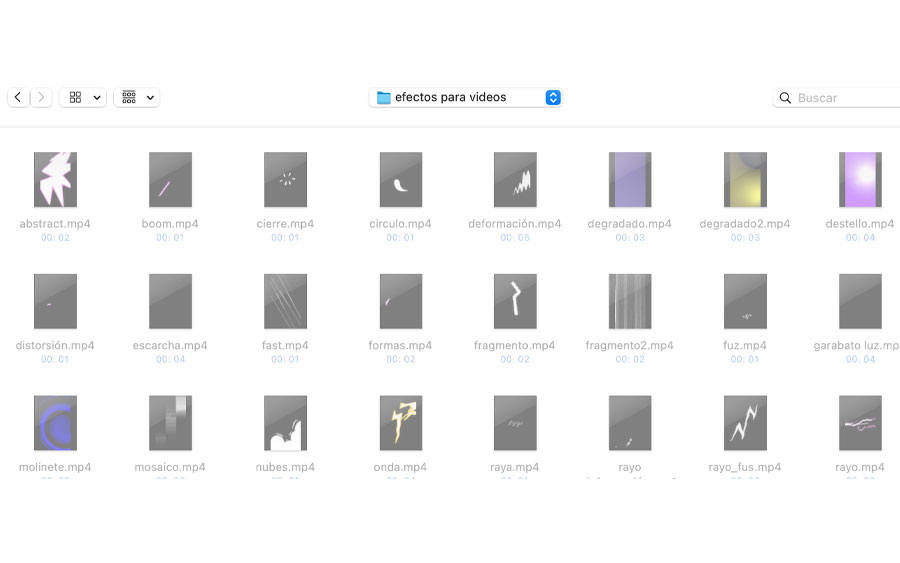Click the forward navigation arrow
This screenshot has width=900, height=563.
pyautogui.click(x=41, y=98)
